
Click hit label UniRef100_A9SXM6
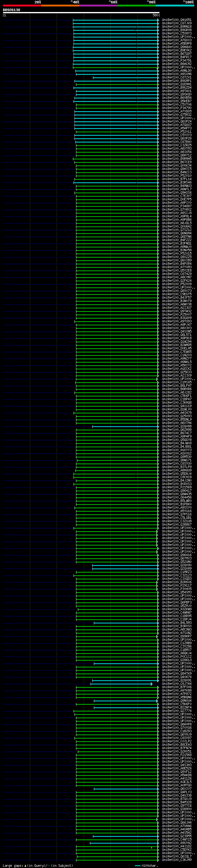176,74
